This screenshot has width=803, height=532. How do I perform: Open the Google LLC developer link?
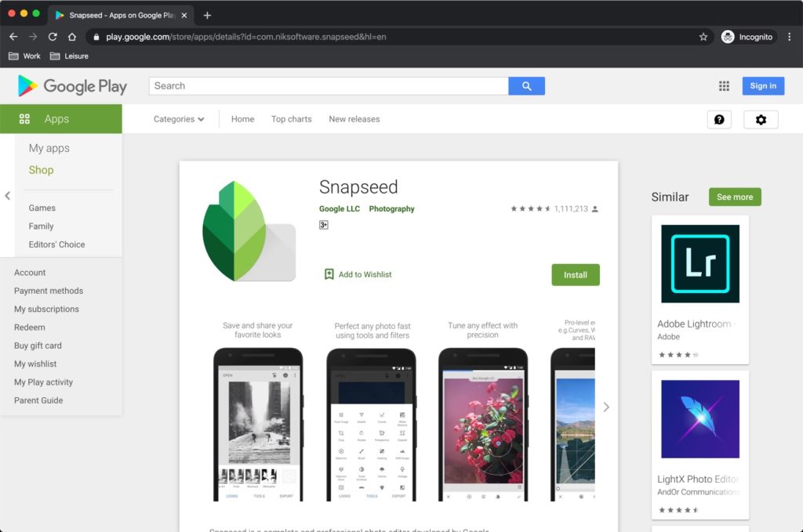coord(340,208)
